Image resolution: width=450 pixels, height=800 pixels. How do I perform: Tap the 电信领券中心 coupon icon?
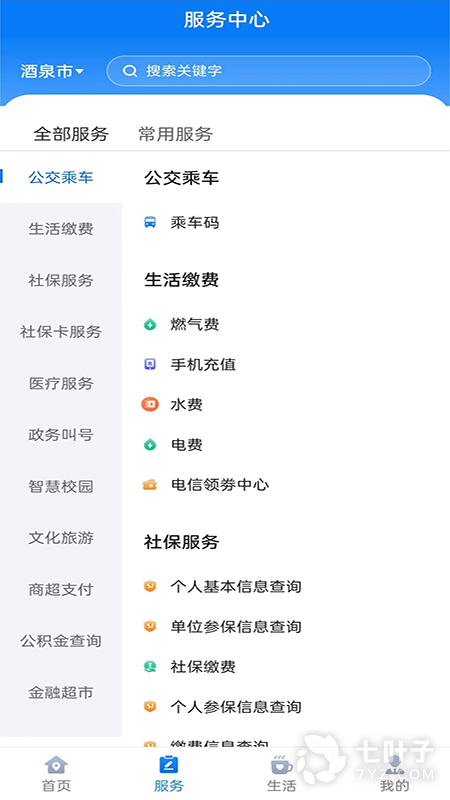(x=150, y=485)
